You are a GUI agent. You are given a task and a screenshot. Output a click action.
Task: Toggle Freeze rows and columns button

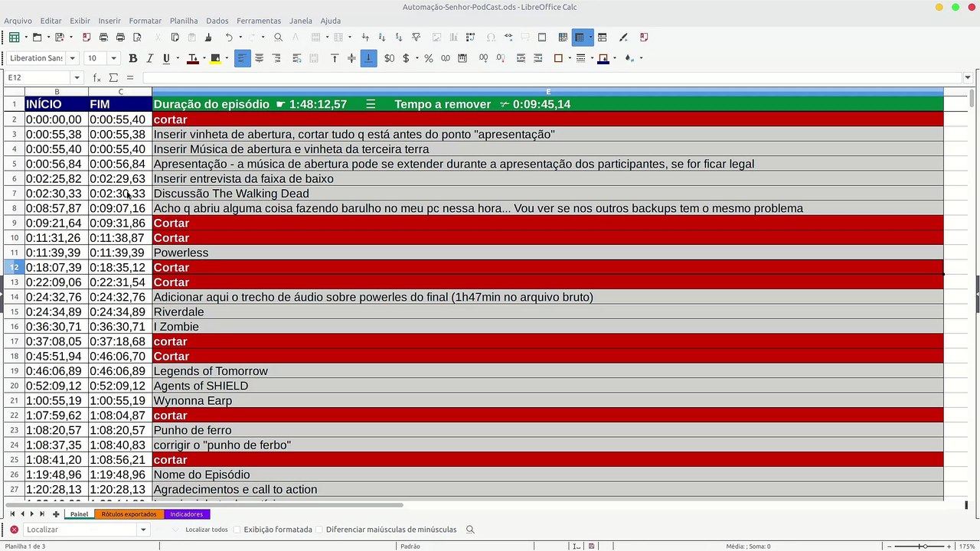click(580, 37)
